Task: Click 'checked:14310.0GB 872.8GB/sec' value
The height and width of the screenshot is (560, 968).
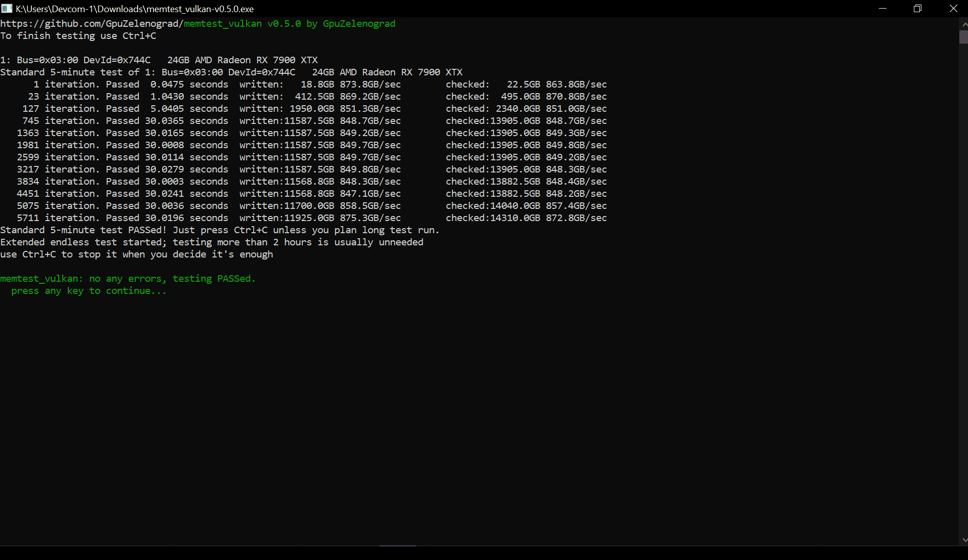Action: [x=526, y=218]
